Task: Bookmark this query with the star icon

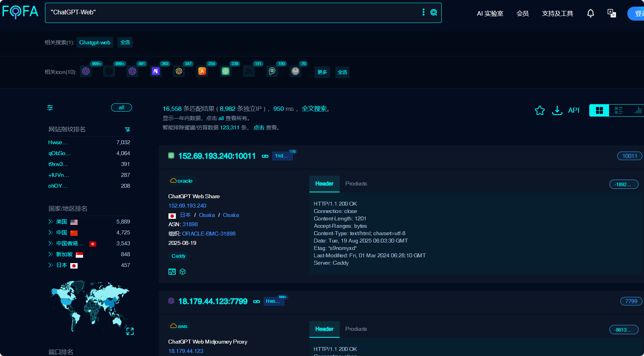Action: [540, 110]
